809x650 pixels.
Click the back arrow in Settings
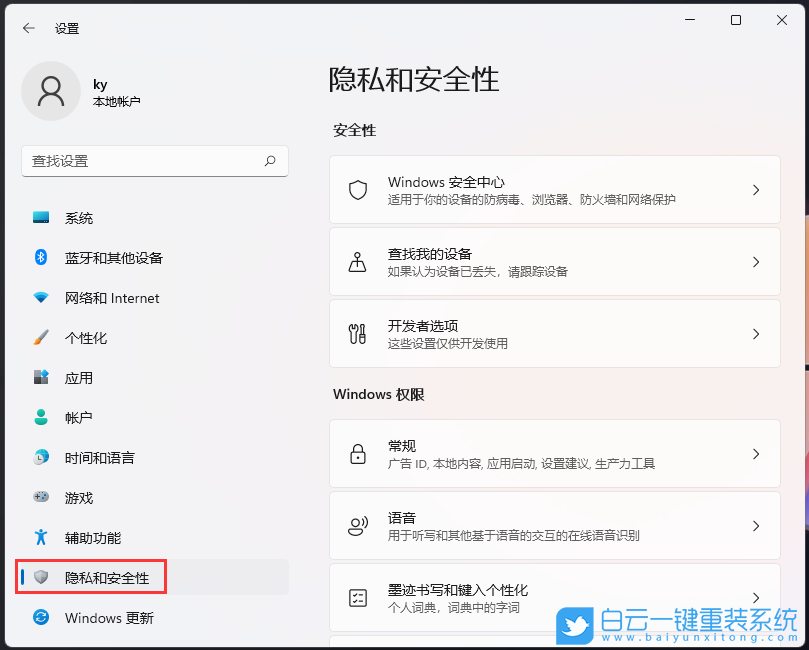point(27,28)
